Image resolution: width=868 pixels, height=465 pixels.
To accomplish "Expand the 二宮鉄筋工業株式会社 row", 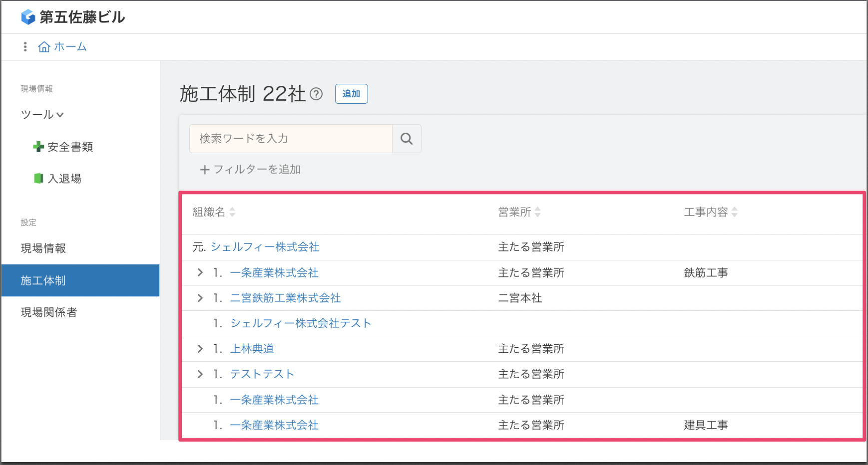I will [200, 298].
